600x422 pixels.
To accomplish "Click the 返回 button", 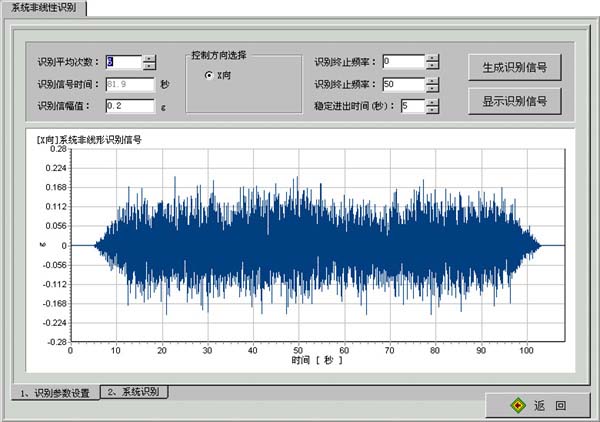I will click(x=538, y=405).
